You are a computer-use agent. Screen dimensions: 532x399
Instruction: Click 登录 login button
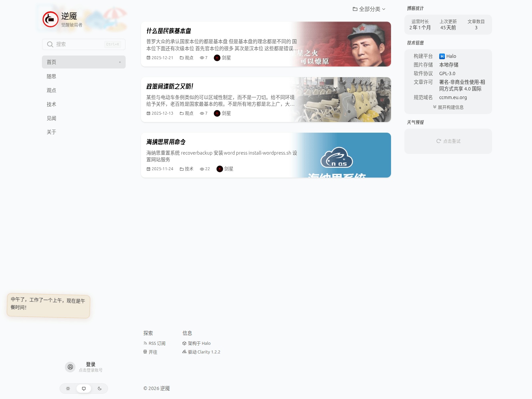pyautogui.click(x=90, y=364)
